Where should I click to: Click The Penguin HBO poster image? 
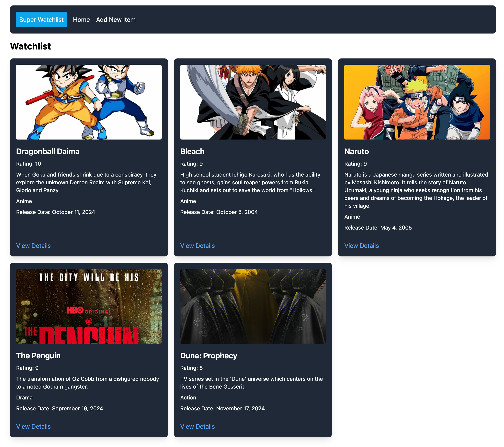coord(89,306)
